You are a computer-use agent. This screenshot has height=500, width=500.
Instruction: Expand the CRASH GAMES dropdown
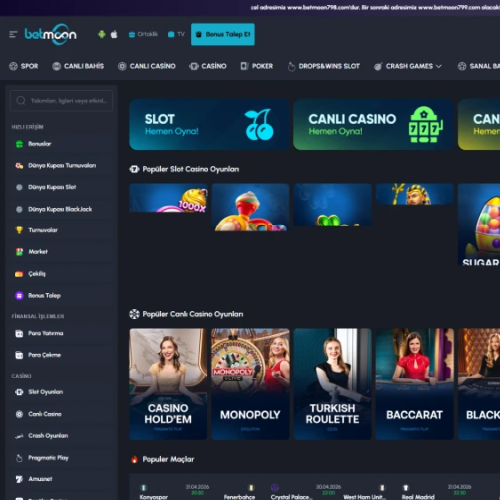(408, 66)
